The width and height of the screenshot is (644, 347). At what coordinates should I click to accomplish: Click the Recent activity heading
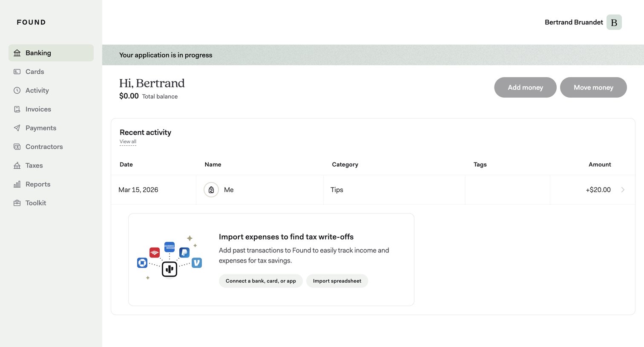(x=145, y=133)
